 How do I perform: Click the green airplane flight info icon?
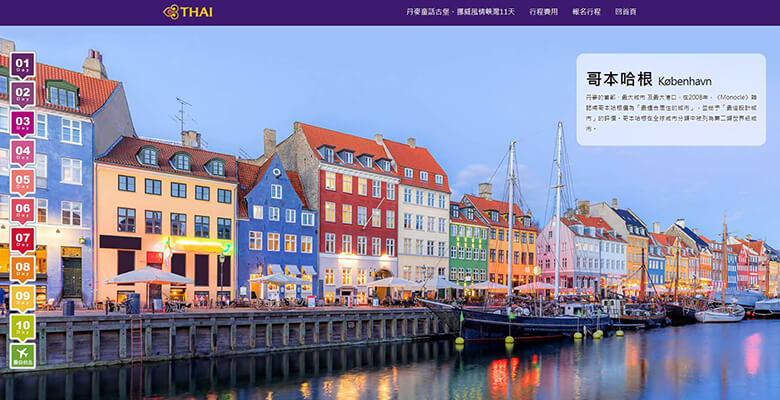coord(22,356)
